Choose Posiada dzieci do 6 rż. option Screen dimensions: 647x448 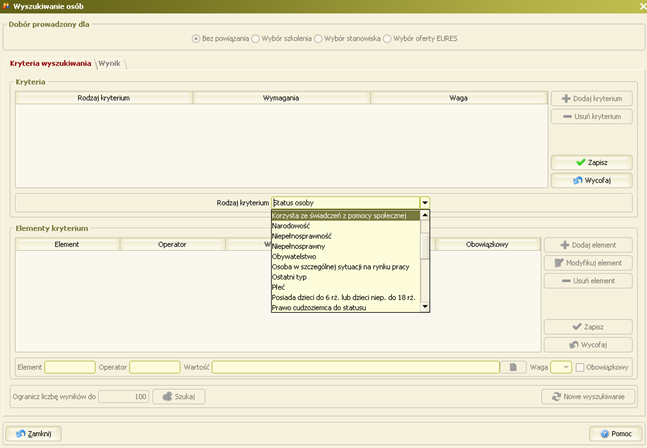[x=346, y=297]
